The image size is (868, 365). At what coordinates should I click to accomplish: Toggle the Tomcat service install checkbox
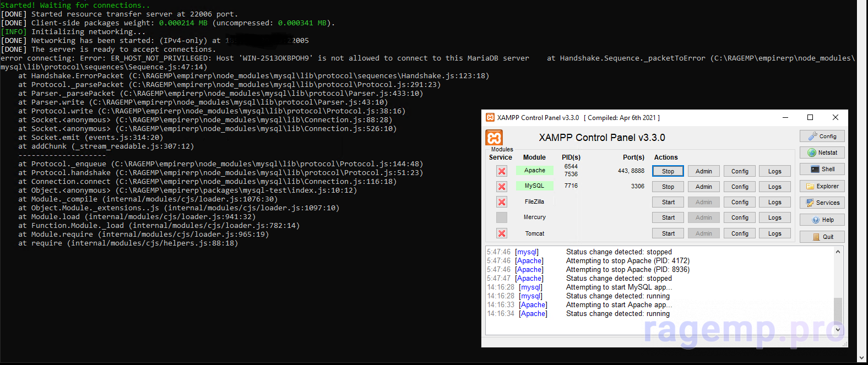(502, 233)
